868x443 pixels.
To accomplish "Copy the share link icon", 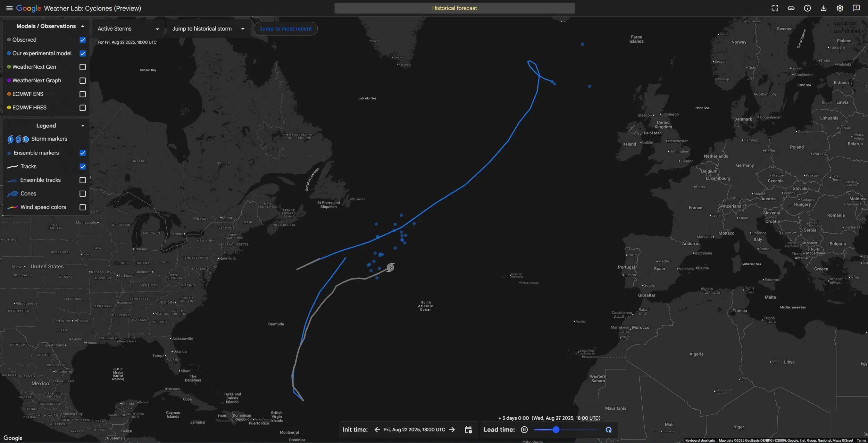I will 791,8.
